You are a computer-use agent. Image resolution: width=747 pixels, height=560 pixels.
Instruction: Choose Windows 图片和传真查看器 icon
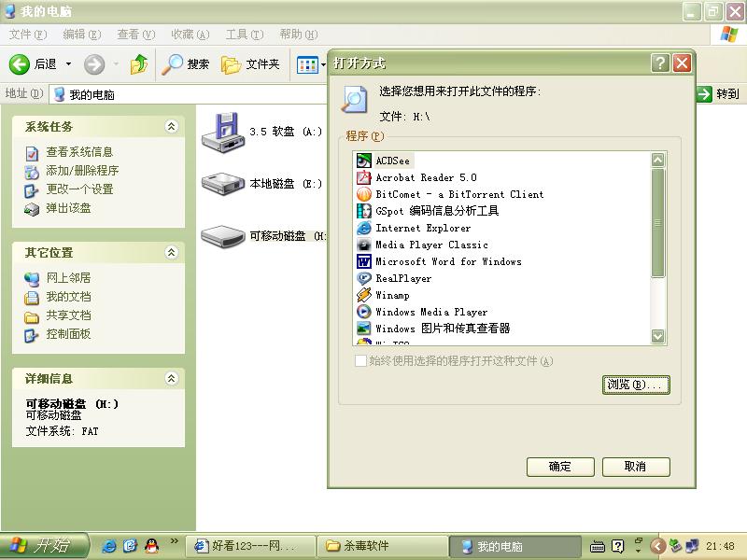click(x=363, y=329)
